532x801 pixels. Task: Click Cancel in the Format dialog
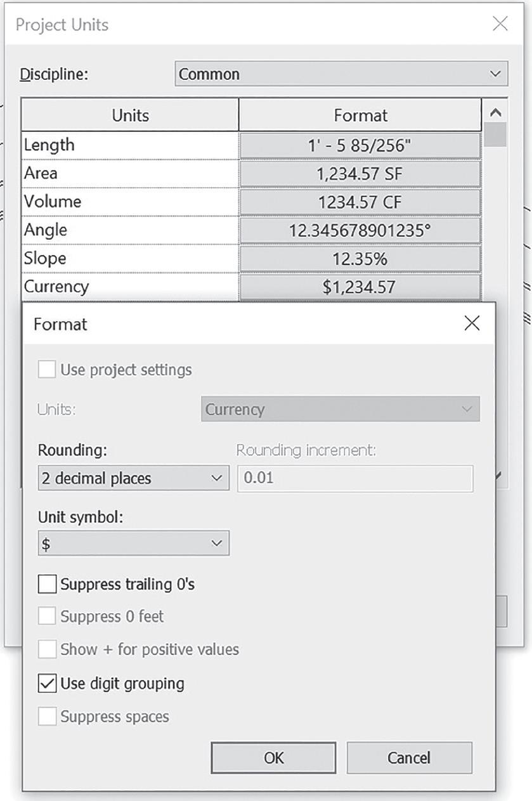tap(409, 758)
